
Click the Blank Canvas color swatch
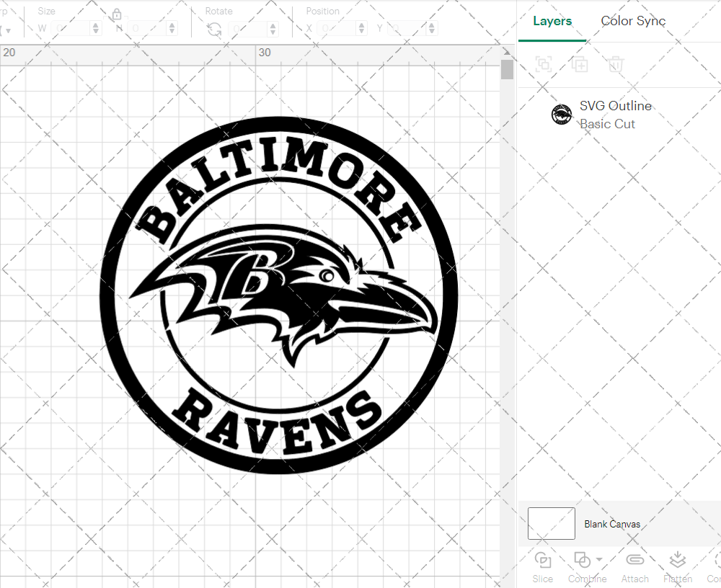(551, 523)
